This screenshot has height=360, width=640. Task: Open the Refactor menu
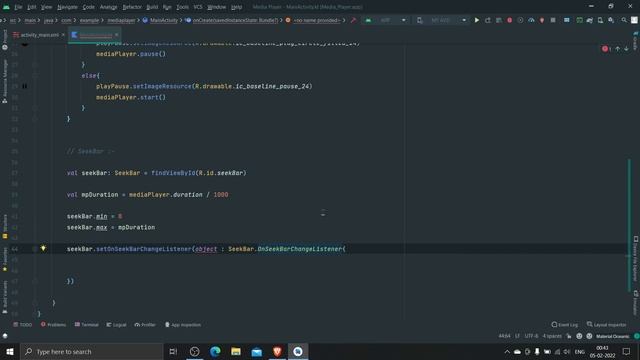tap(132, 7)
